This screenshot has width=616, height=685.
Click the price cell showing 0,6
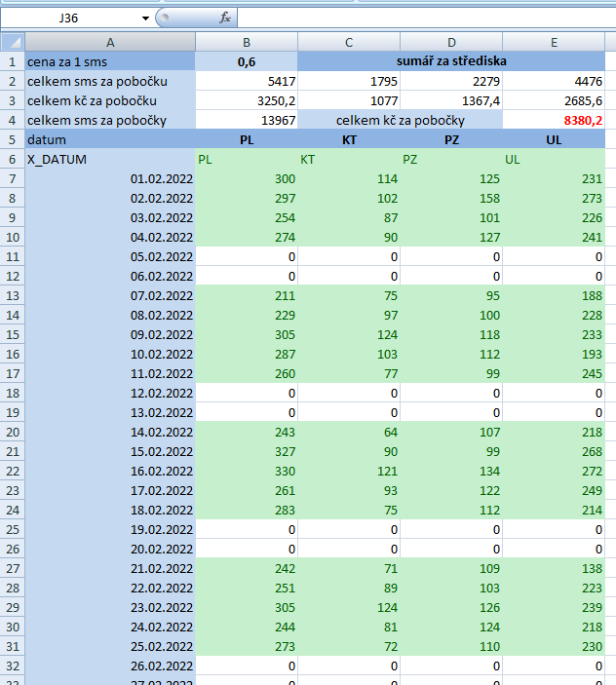tap(246, 60)
